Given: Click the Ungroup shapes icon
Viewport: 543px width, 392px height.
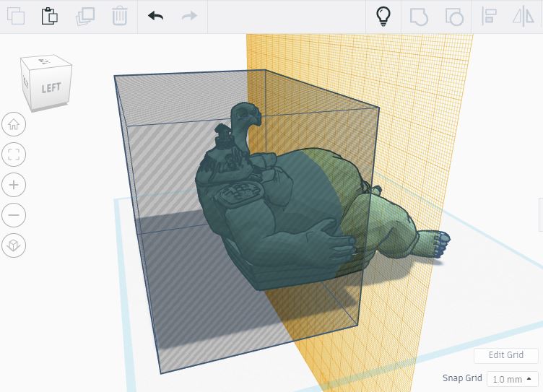Looking at the screenshot, I should tap(454, 17).
